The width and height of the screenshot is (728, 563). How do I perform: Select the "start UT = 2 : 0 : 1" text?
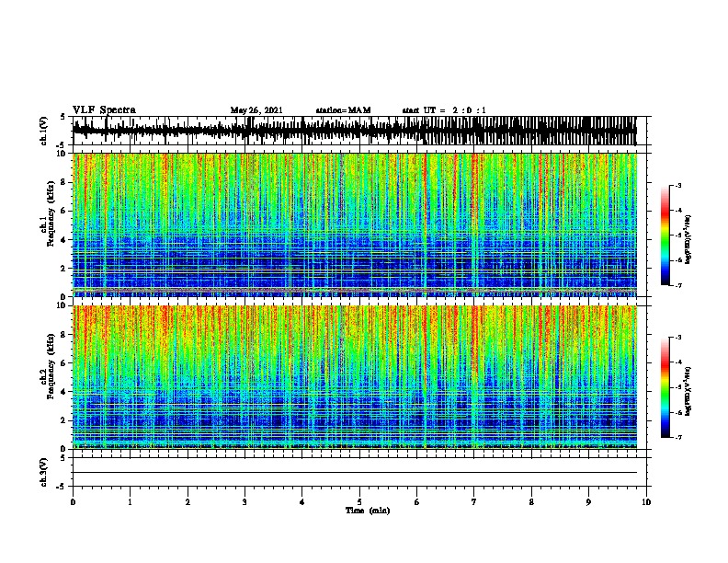tap(444, 110)
